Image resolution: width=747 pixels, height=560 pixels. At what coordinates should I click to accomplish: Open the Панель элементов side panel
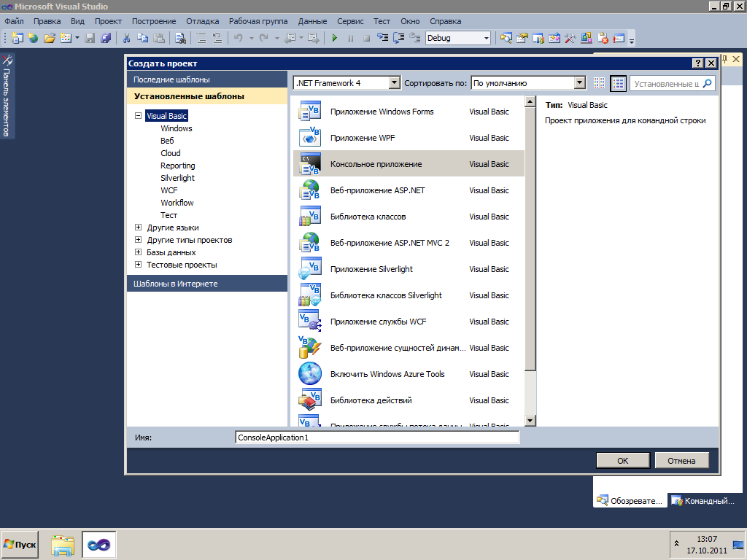[x=7, y=95]
